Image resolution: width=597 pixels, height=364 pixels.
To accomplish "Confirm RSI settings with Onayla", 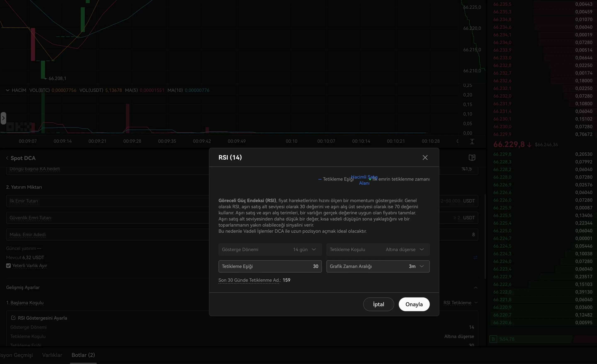I will 414,304.
